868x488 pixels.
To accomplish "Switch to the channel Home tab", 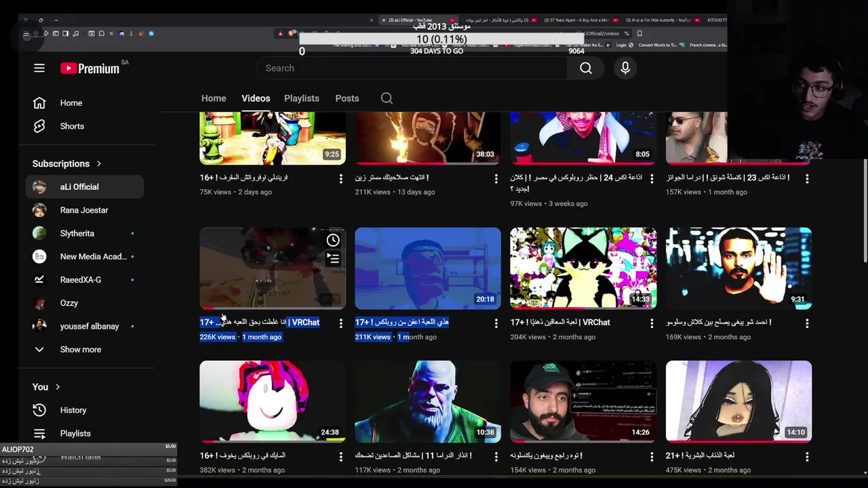I will pos(214,98).
